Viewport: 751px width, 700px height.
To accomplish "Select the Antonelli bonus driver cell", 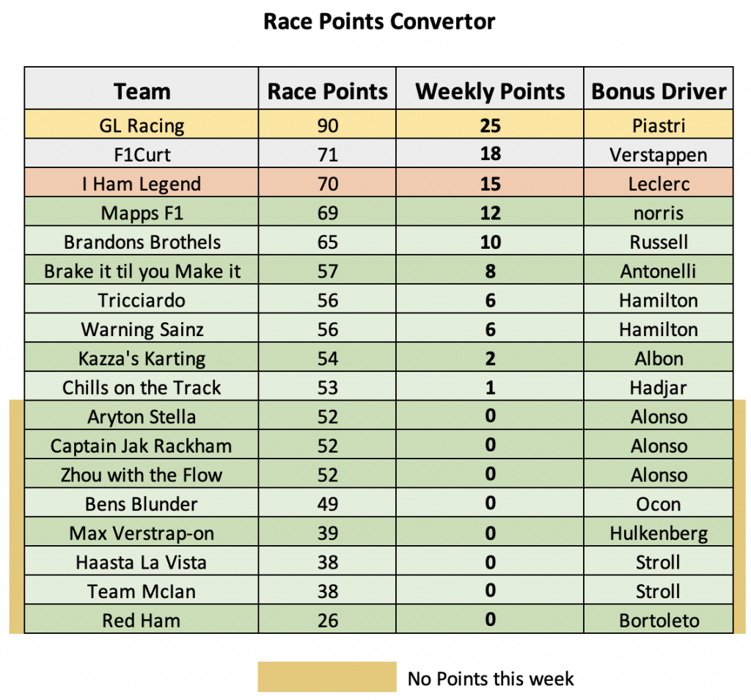I will click(658, 271).
